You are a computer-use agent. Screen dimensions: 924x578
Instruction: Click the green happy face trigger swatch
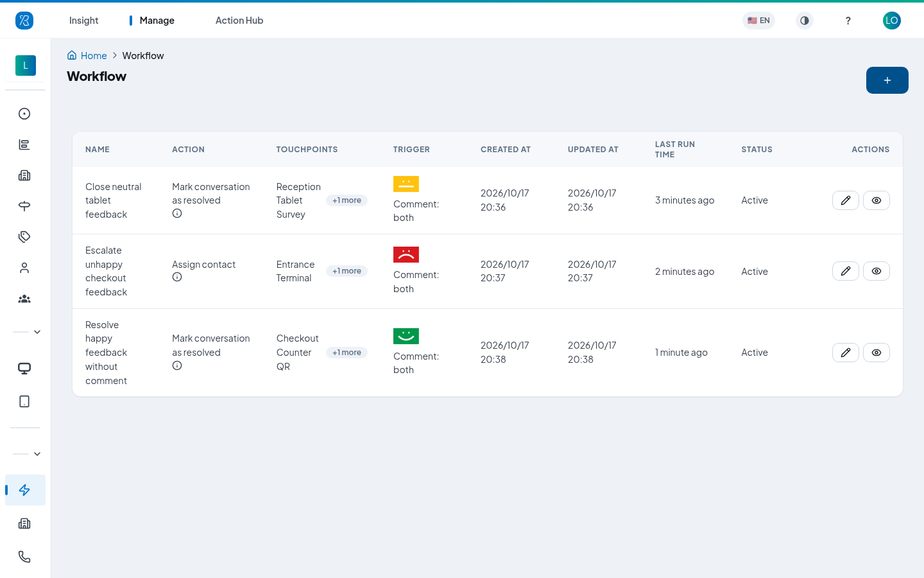406,336
